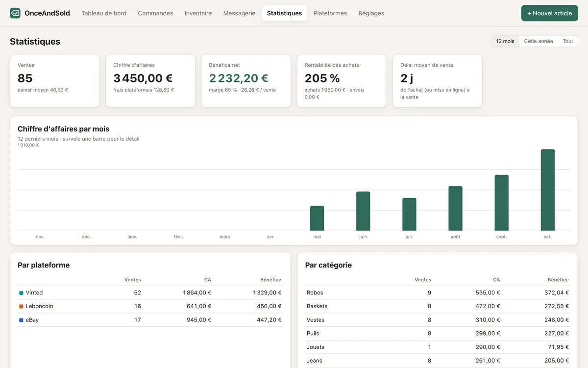Choose the Tout period filter
588x368 pixels.
pos(568,41)
